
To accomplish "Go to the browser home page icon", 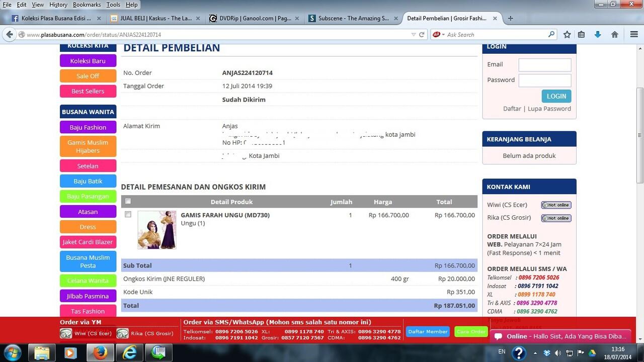I will tap(614, 35).
